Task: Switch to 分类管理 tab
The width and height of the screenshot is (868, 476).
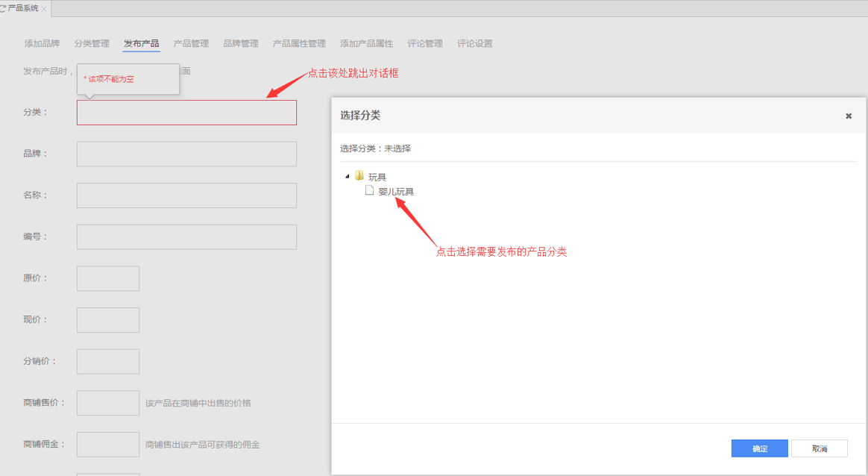Action: click(92, 43)
